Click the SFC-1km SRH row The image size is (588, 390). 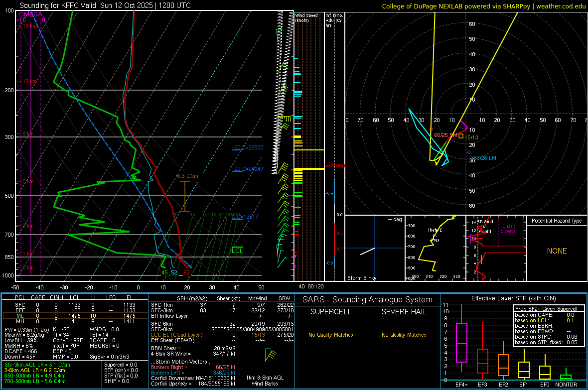222,305
